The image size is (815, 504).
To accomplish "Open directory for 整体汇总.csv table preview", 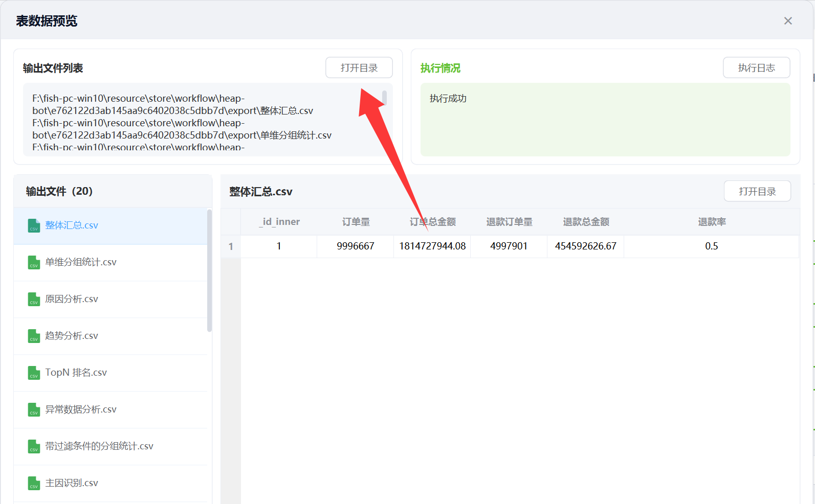I will pyautogui.click(x=757, y=192).
